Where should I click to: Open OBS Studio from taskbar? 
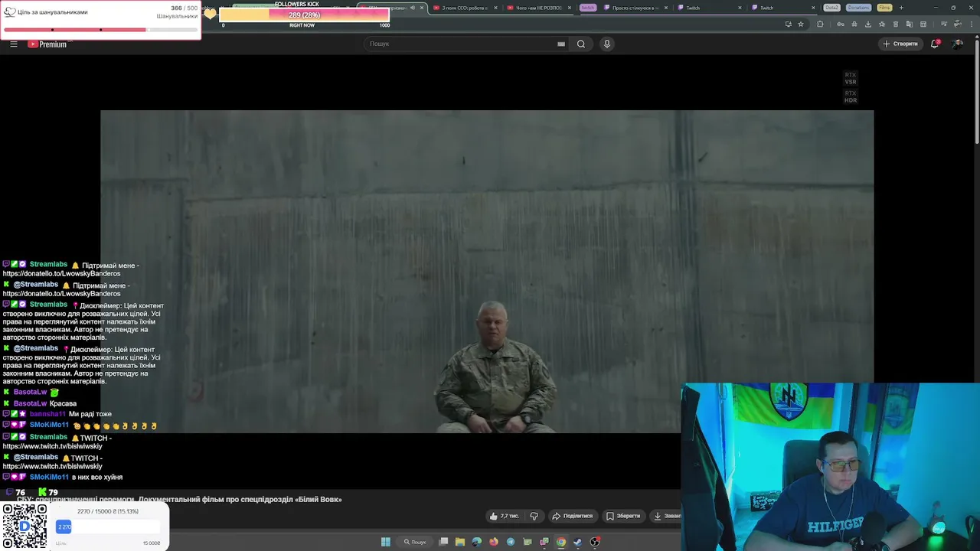595,542
